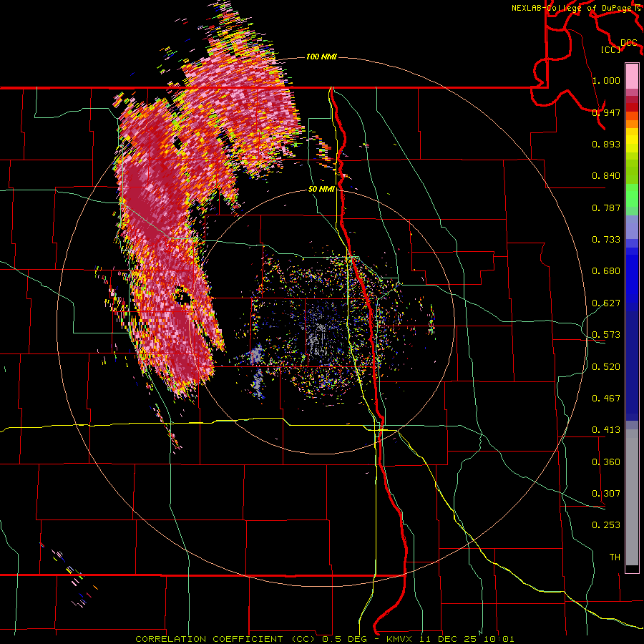Click the 0.573 scale value
Viewport: 644px width, 644px height.
coord(606,334)
